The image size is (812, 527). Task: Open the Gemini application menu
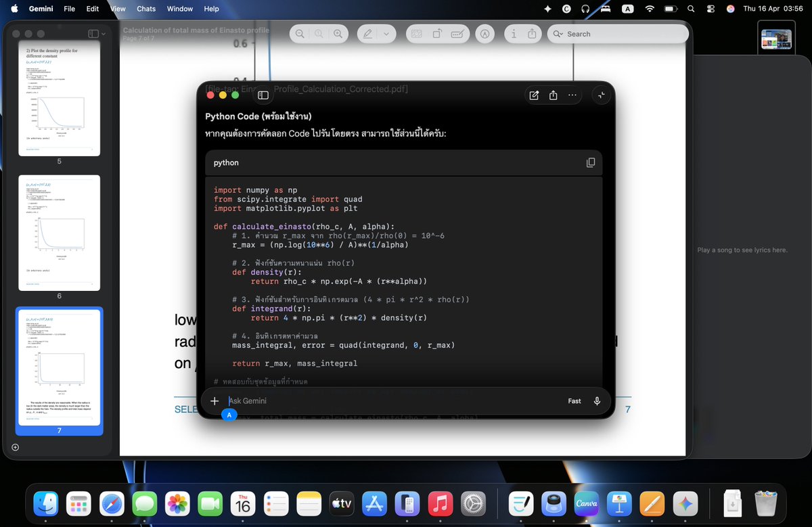pos(41,9)
